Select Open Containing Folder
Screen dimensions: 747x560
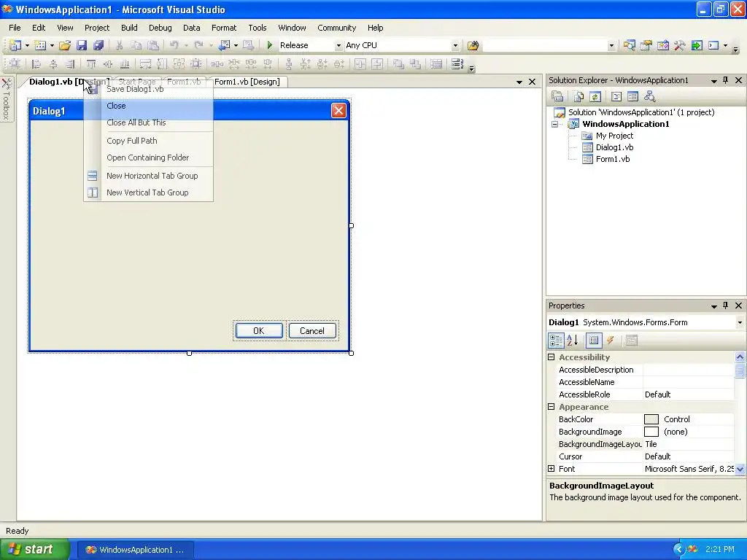149,157
